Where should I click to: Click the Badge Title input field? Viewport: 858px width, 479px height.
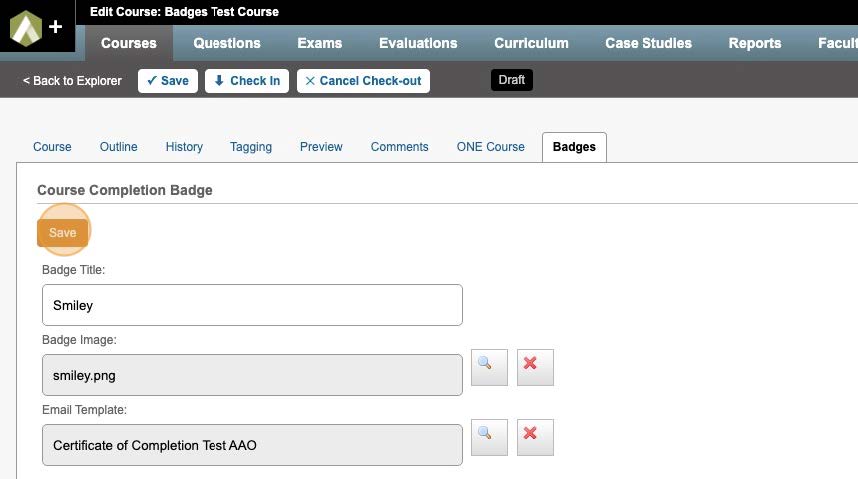[252, 305]
